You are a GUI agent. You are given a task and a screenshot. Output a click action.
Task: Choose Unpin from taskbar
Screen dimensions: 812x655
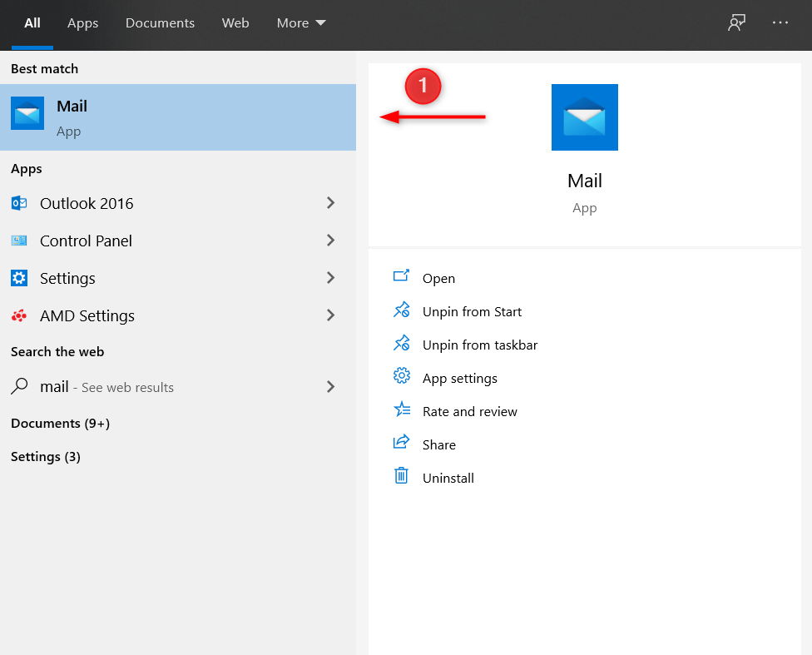click(x=480, y=345)
